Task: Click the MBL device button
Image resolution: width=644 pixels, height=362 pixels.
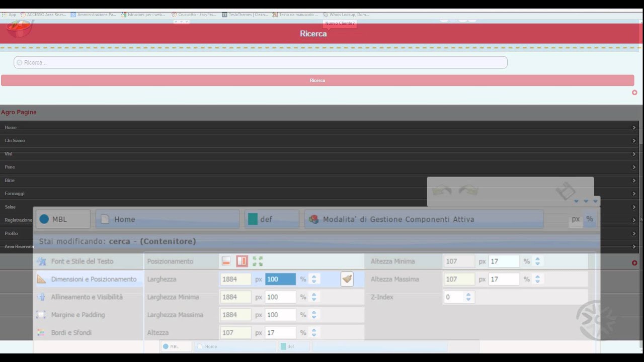Action: click(63, 219)
